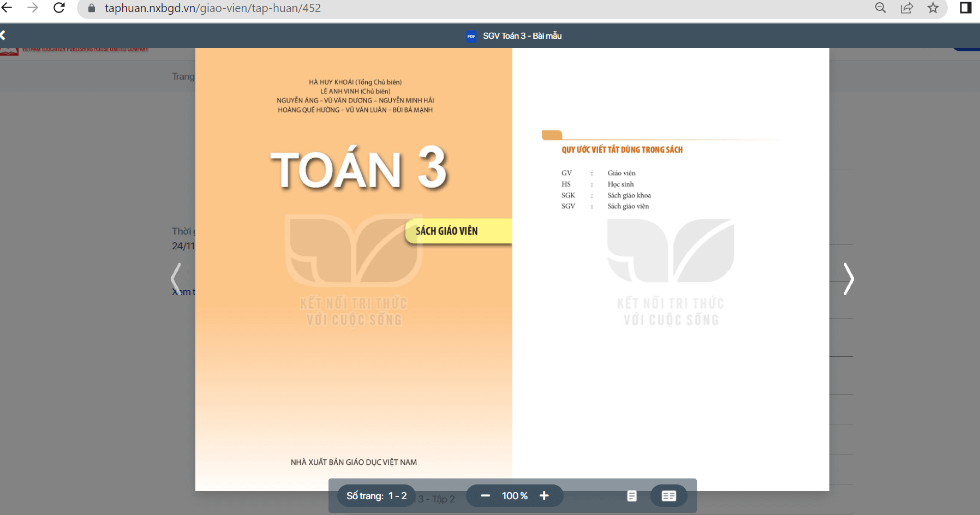Click the 'Số trang: 1 - 2' page indicator

point(377,496)
